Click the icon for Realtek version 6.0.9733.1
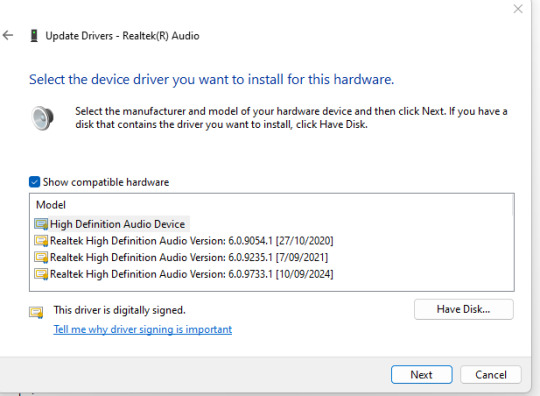Viewport: 540px width, 396px height. coord(41,274)
